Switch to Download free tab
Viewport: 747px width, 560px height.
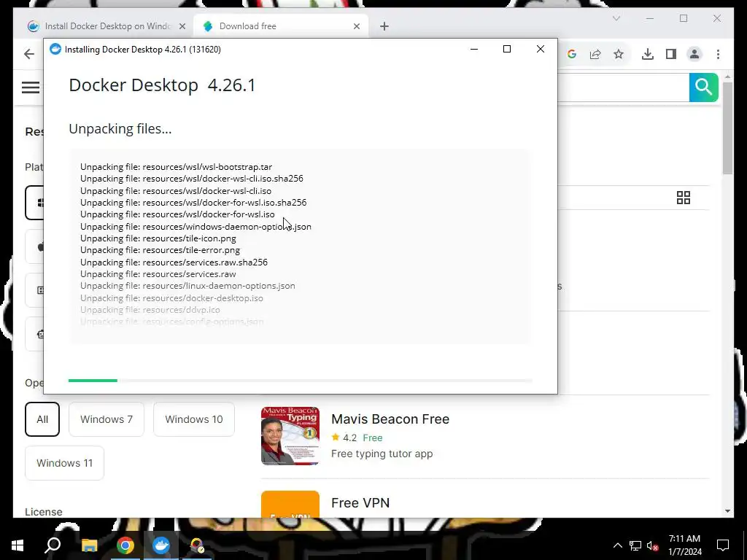[281, 26]
